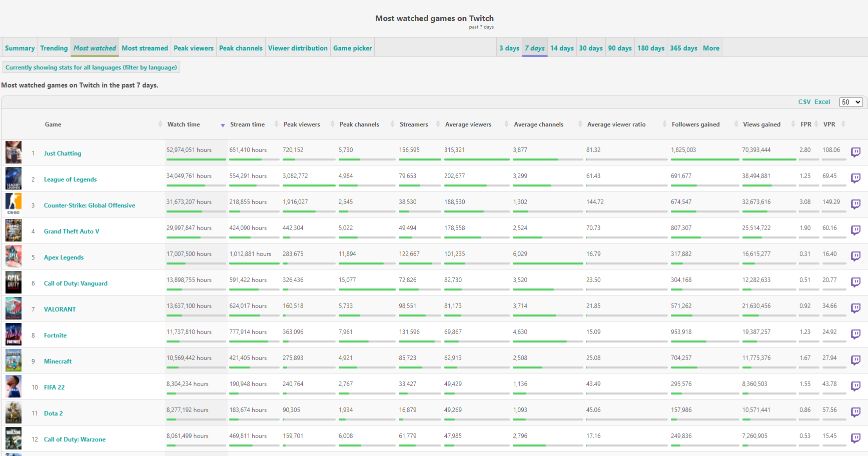
Task: Open Twitch link icon for Grand Theft Auto V
Action: click(855, 230)
